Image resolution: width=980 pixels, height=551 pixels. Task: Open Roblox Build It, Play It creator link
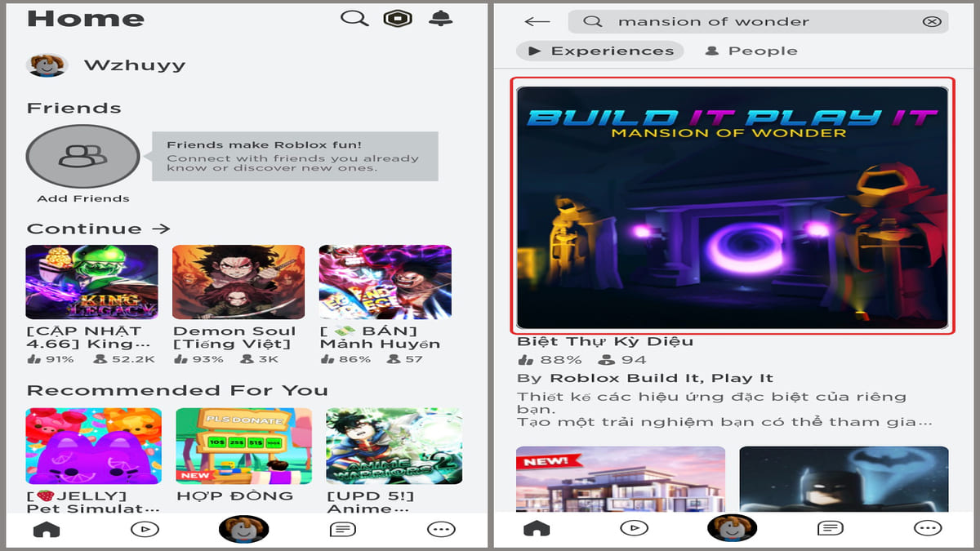(661, 378)
